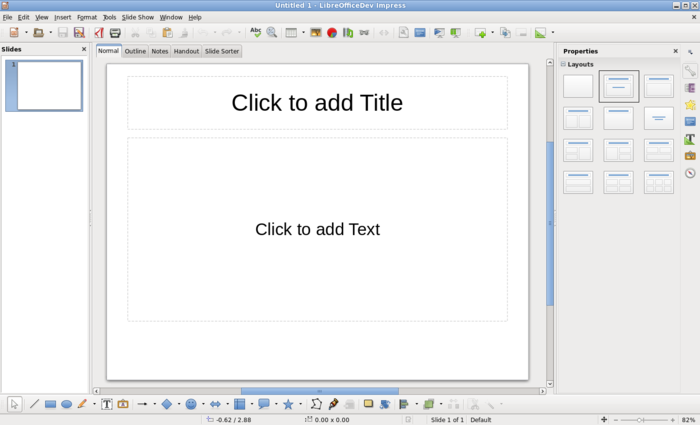Switch to the Slide Sorter tab
The image size is (700, 425).
point(222,51)
